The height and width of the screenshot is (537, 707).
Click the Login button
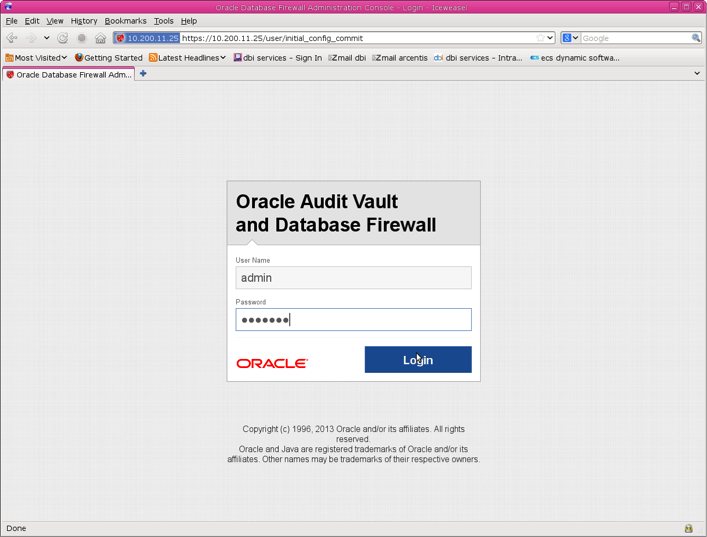417,360
